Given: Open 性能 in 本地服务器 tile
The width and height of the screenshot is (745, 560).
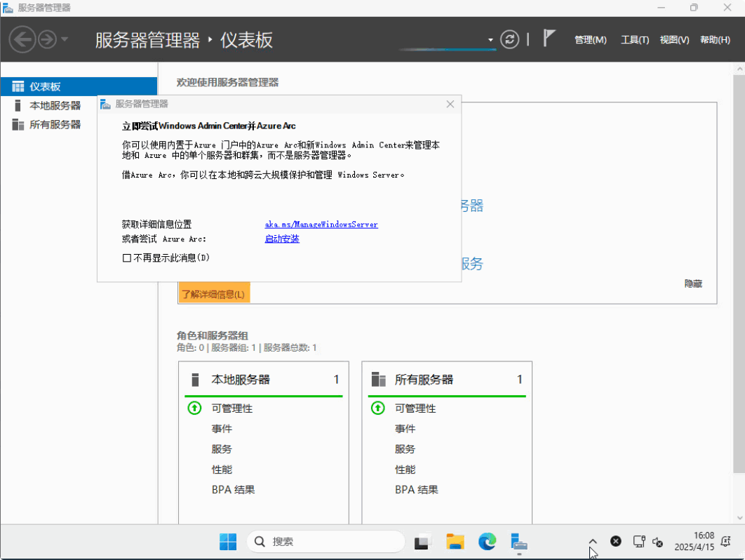Looking at the screenshot, I should pos(222,469).
